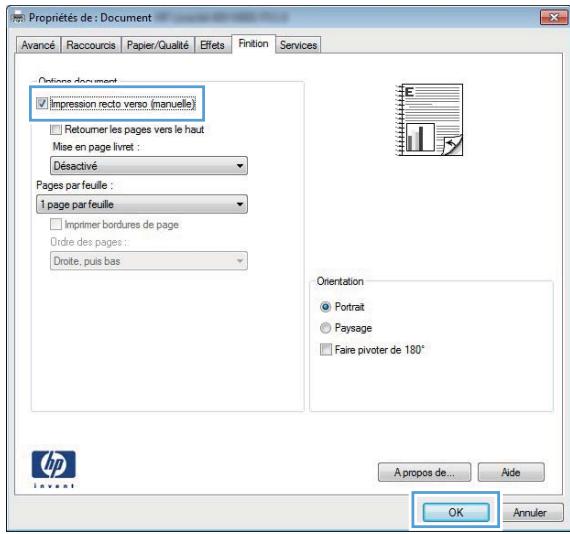570x534 pixels.
Task: Click the document preview thumbnail
Action: tap(429, 120)
